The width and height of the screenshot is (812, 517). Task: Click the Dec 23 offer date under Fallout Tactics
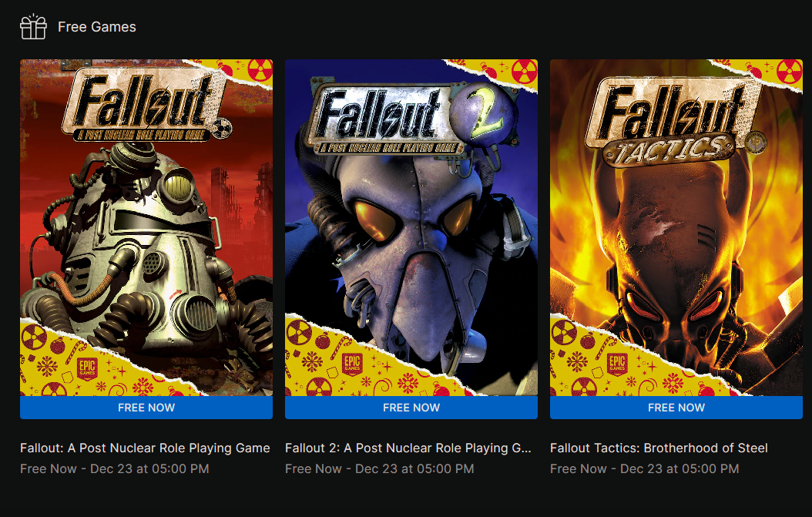[x=679, y=468]
